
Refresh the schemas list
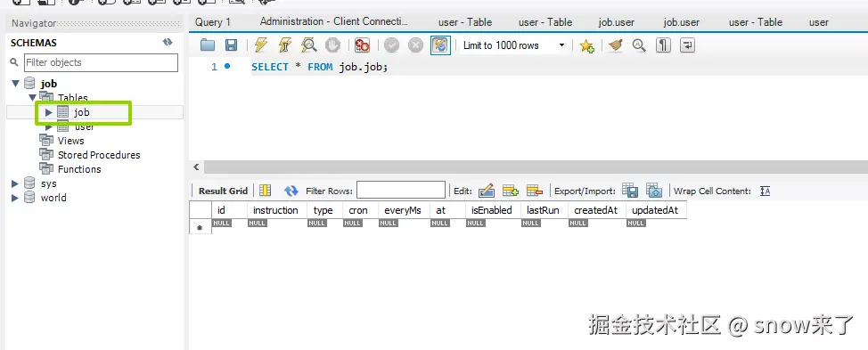pos(168,42)
